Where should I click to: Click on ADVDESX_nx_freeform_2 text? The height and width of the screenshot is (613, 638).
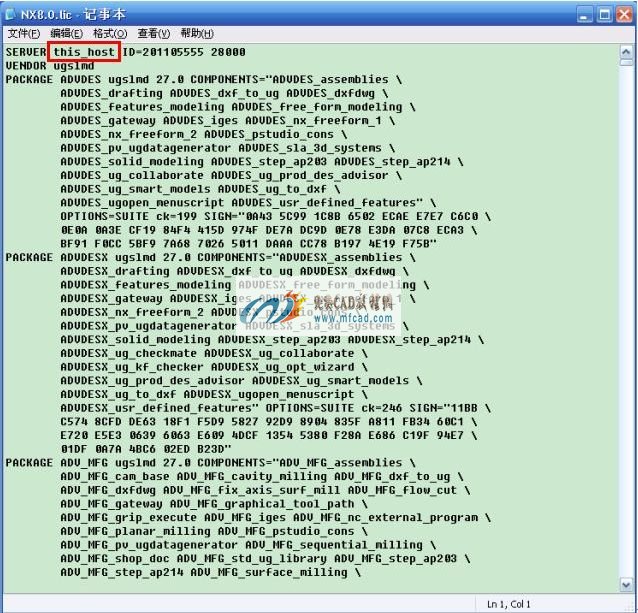pyautogui.click(x=132, y=312)
